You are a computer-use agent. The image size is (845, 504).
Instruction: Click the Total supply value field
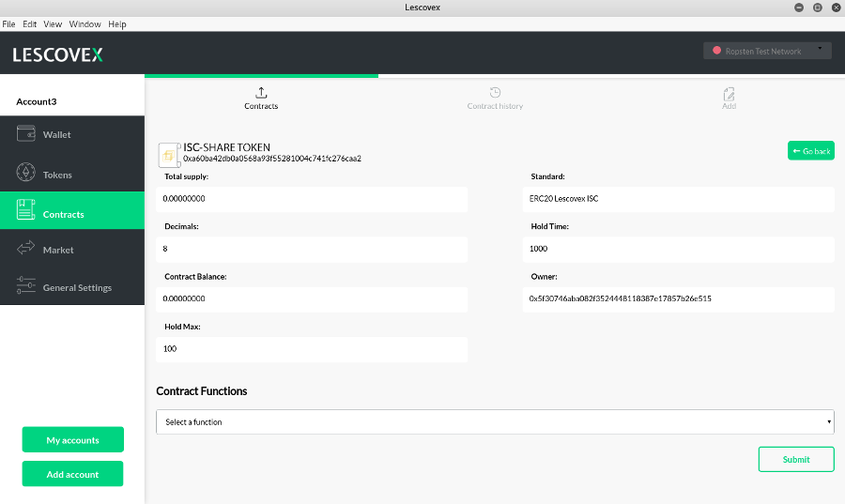pyautogui.click(x=312, y=199)
